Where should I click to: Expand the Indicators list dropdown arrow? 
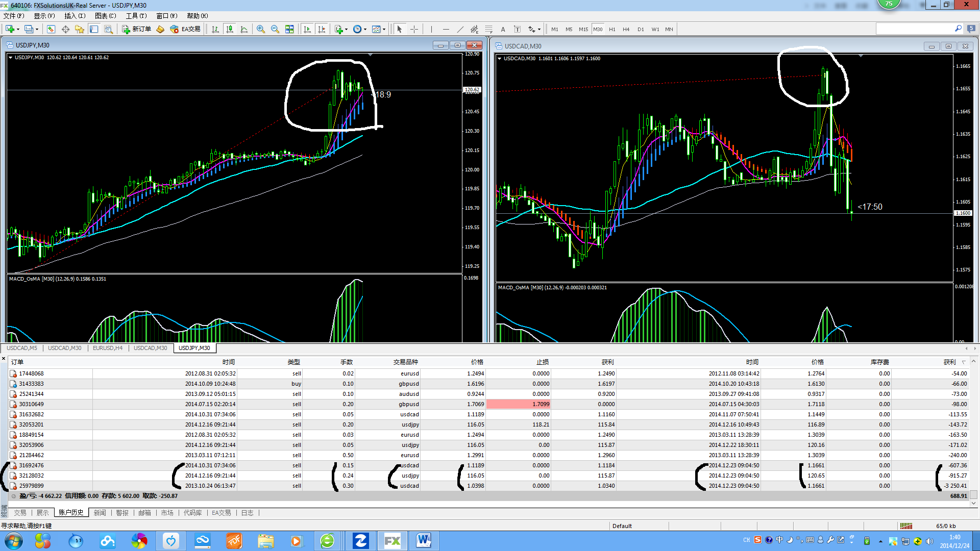346,29
